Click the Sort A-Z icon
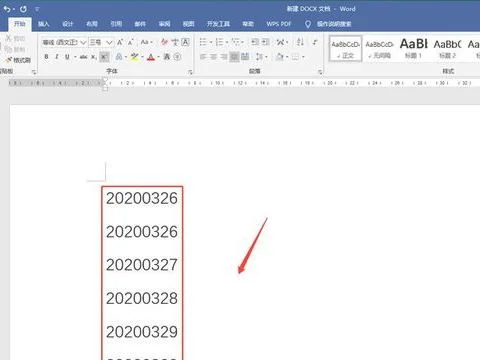 point(300,42)
